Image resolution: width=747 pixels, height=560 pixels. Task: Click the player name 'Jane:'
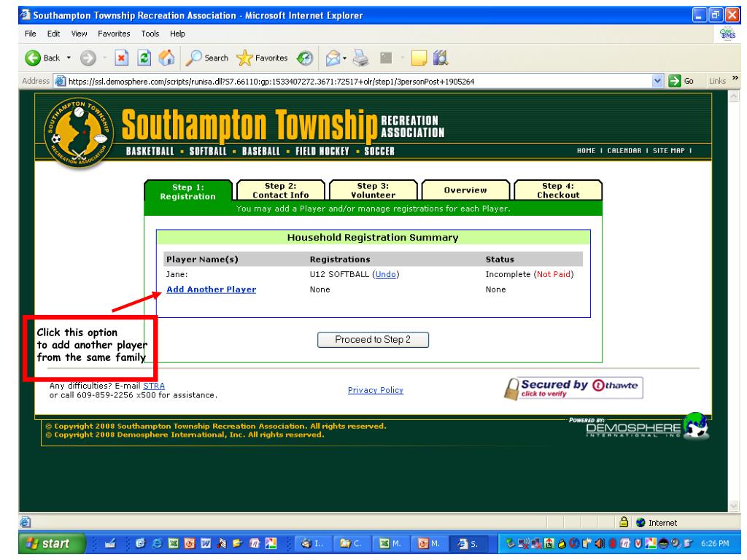[x=177, y=274]
